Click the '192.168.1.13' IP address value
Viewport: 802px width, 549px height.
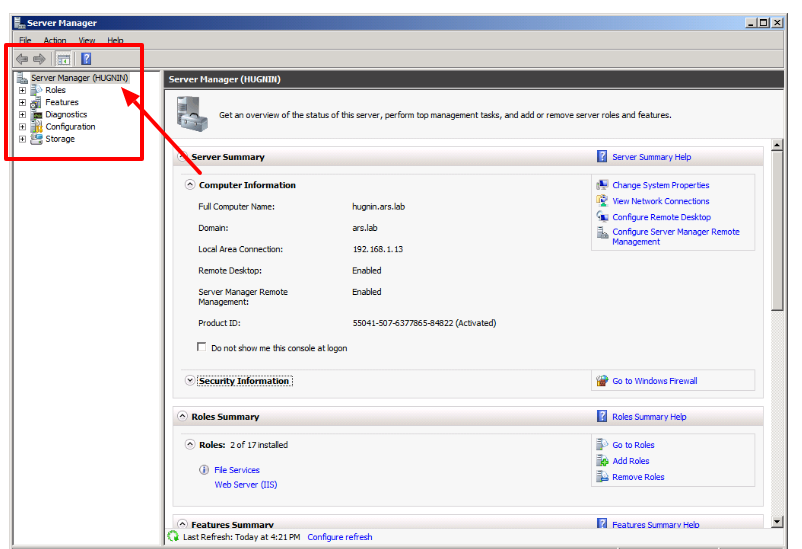coord(377,249)
